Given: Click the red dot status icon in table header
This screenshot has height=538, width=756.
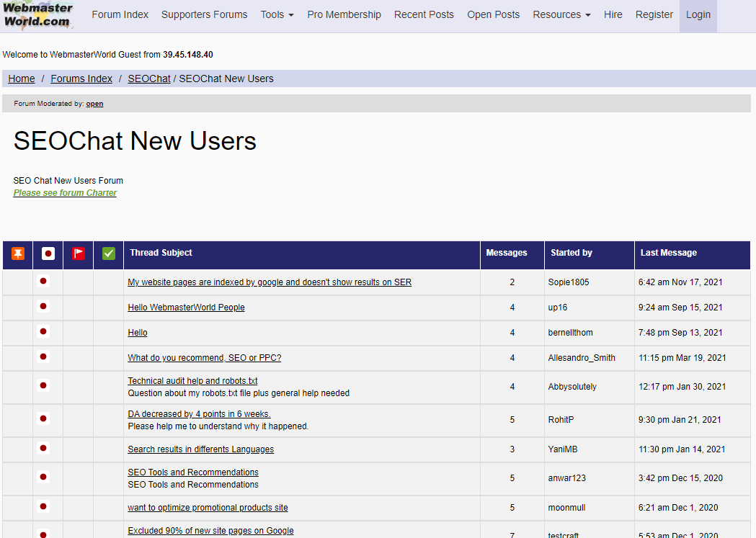Looking at the screenshot, I should click(x=48, y=254).
